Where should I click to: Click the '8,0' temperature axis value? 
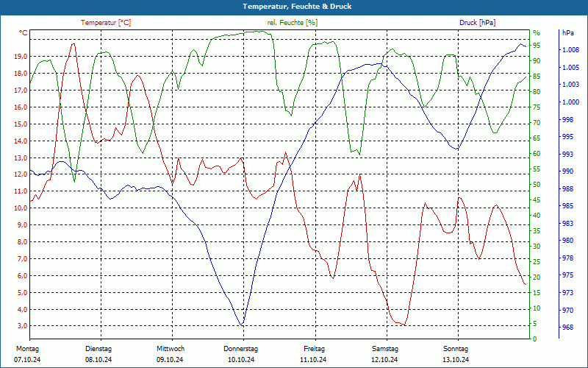point(22,242)
